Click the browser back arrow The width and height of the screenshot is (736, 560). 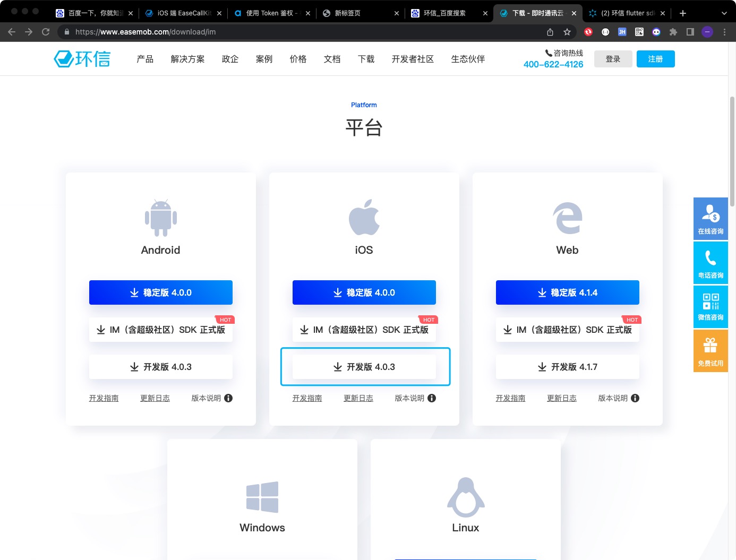(12, 32)
